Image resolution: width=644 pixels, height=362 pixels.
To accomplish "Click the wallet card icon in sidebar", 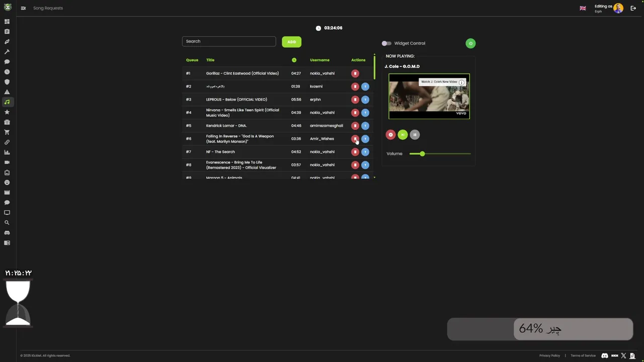I will 7,243.
